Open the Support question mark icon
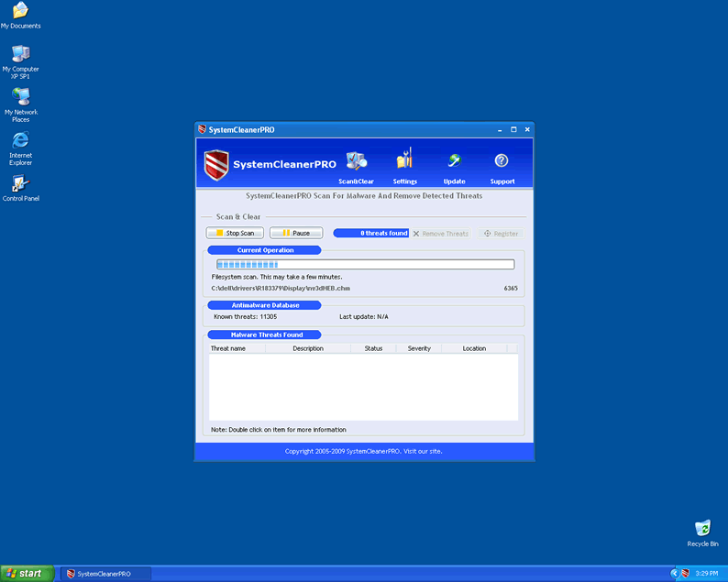Screen dimensions: 728x582 click(x=502, y=161)
